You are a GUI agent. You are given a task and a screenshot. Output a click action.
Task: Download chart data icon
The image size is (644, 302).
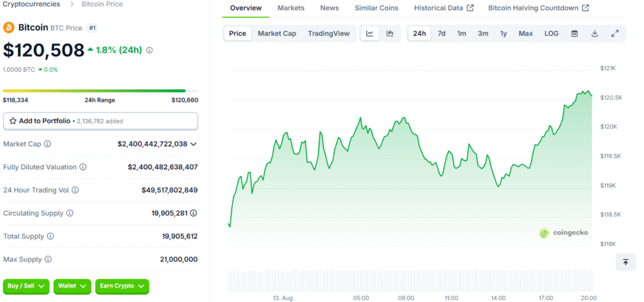point(594,33)
